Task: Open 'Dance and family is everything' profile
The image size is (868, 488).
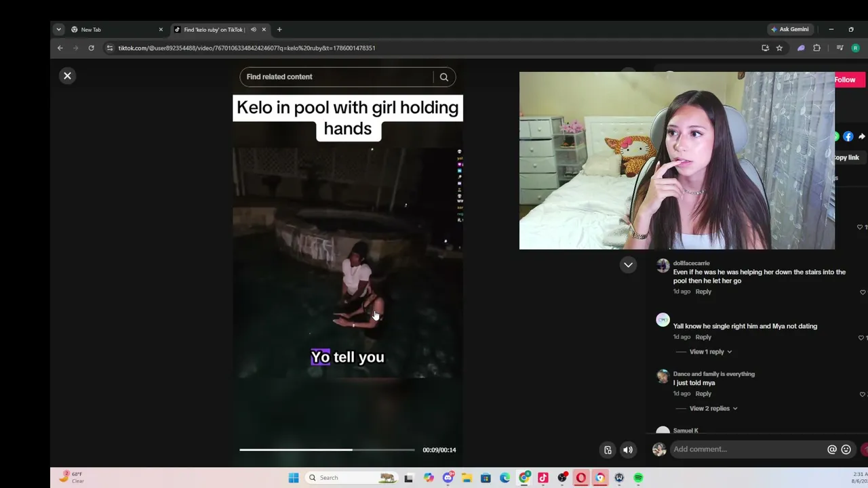Action: 714,374
